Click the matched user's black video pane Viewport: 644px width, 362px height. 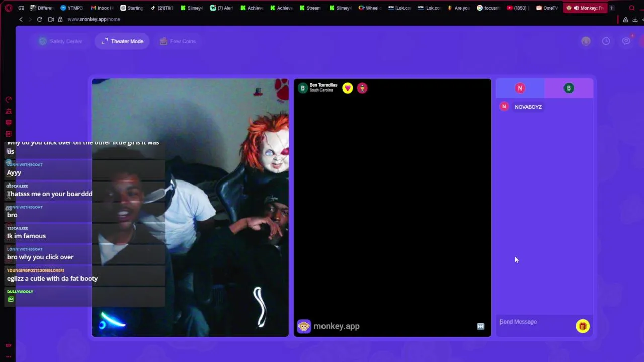(x=392, y=208)
